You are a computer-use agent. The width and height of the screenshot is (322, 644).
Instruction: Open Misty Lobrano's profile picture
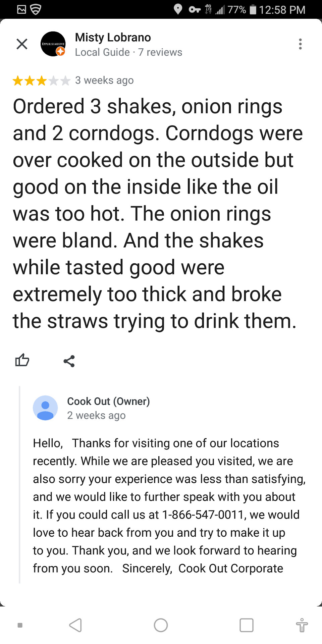point(53,44)
